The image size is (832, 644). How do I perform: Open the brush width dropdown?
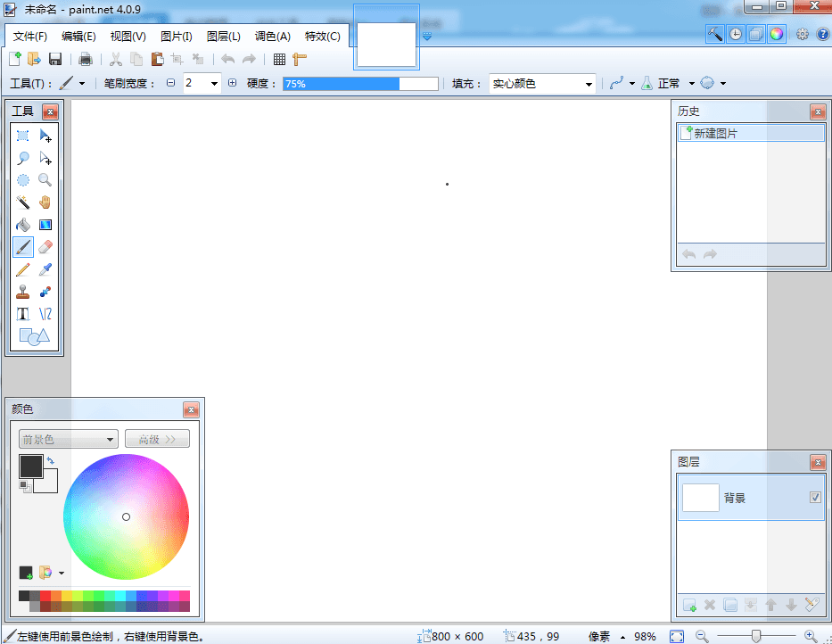[x=214, y=84]
